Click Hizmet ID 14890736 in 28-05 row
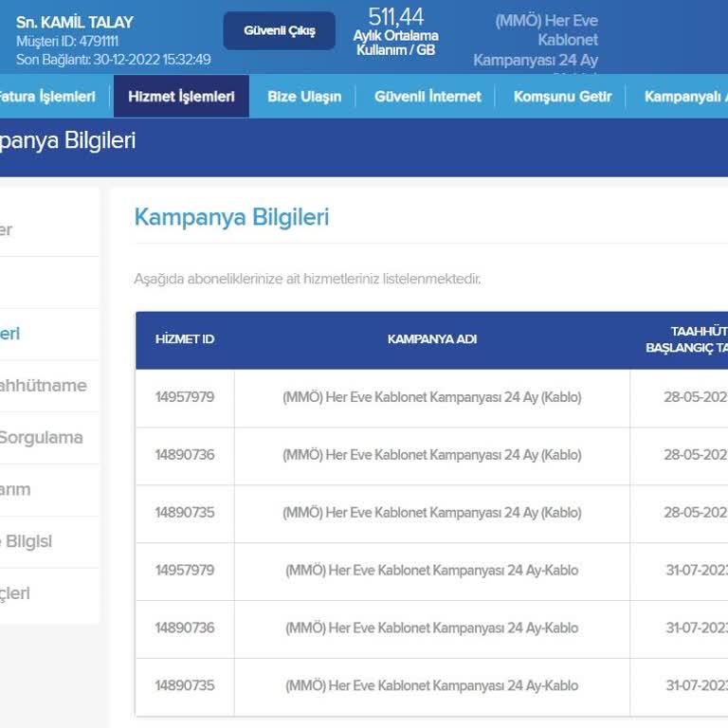 tap(185, 455)
